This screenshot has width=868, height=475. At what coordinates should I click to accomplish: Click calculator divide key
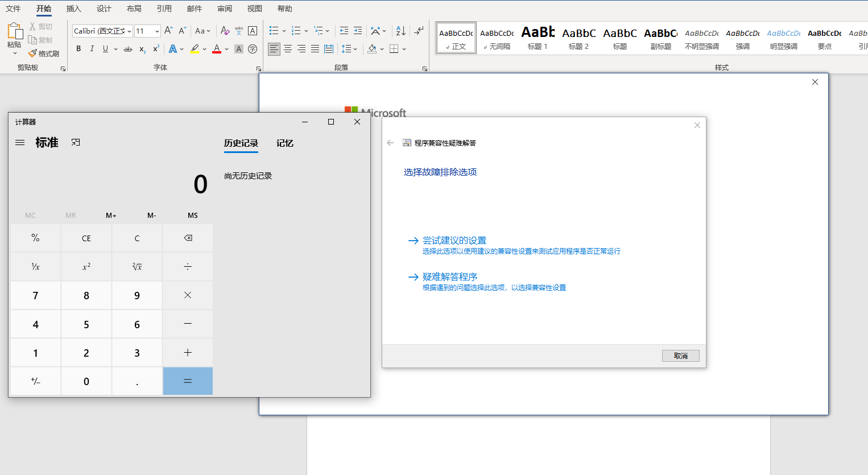click(x=188, y=267)
